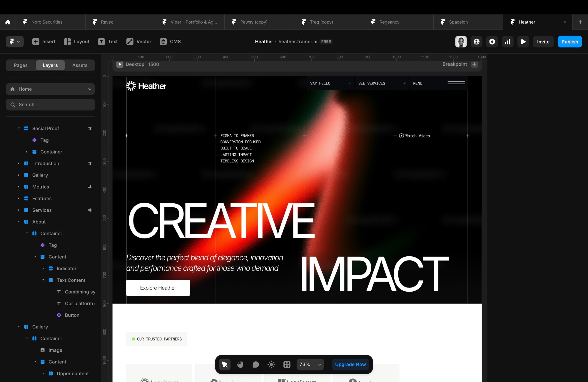Image resolution: width=588 pixels, height=382 pixels.
Task: Click the grid components icon in bottom toolbar
Action: 287,364
